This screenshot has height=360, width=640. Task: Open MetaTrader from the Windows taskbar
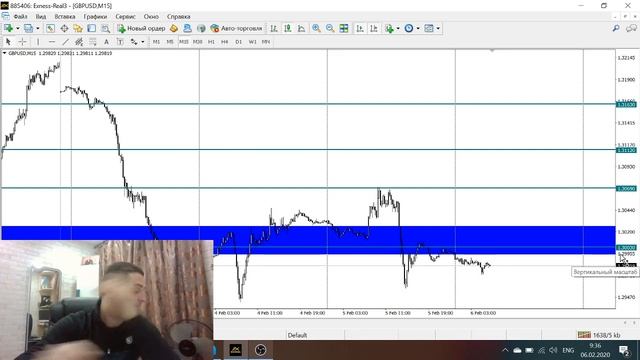(x=236, y=350)
